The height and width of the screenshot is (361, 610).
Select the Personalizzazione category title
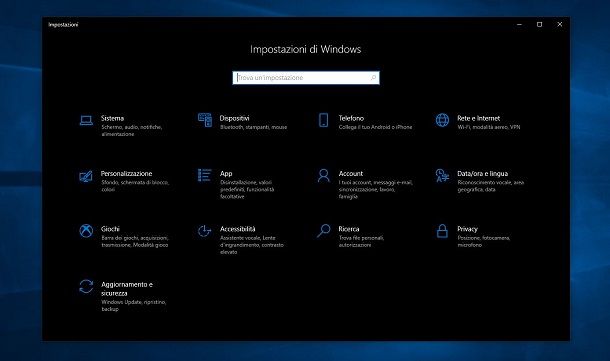(x=126, y=173)
